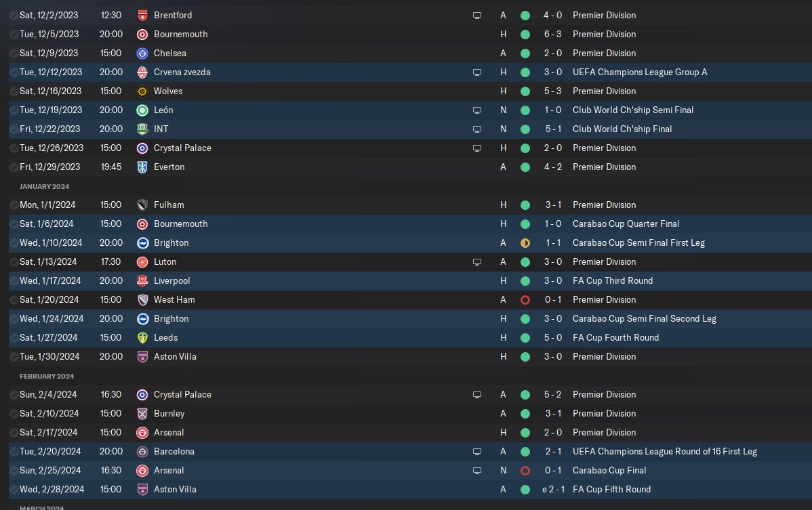812x510 pixels.
Task: View the 6 - 3 Bournemouth match result
Action: click(x=552, y=34)
